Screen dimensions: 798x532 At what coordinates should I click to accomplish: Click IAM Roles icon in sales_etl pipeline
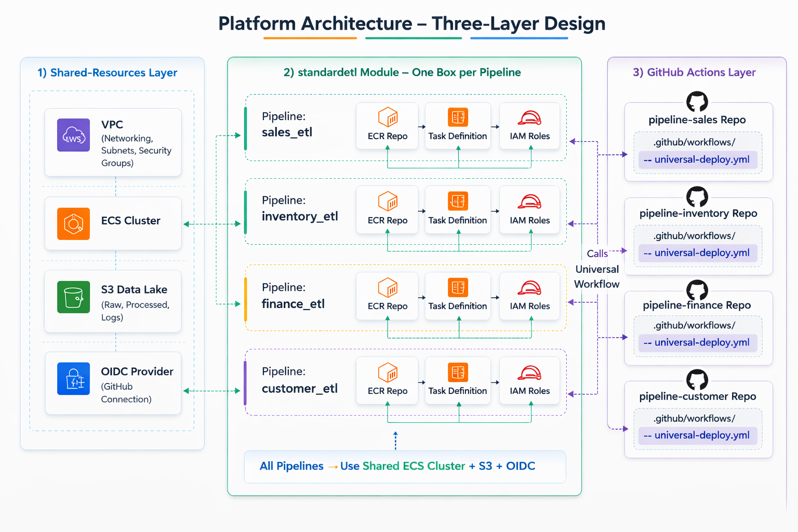coord(529,118)
